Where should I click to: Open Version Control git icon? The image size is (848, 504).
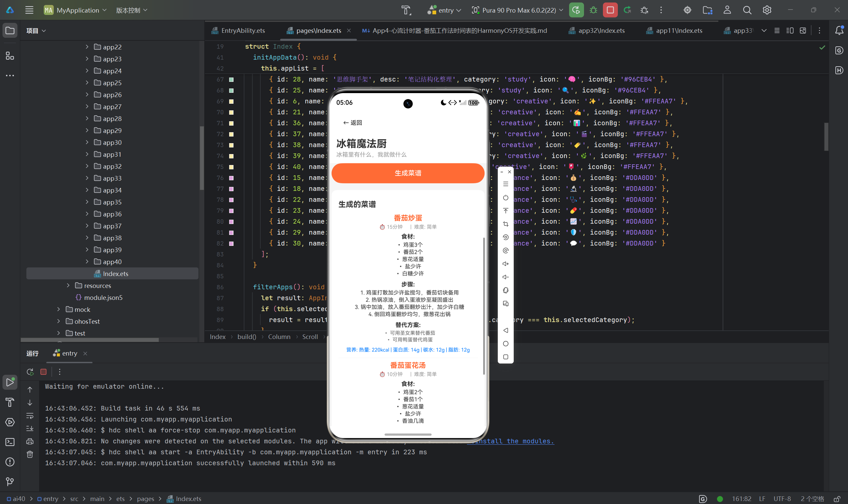click(10, 481)
